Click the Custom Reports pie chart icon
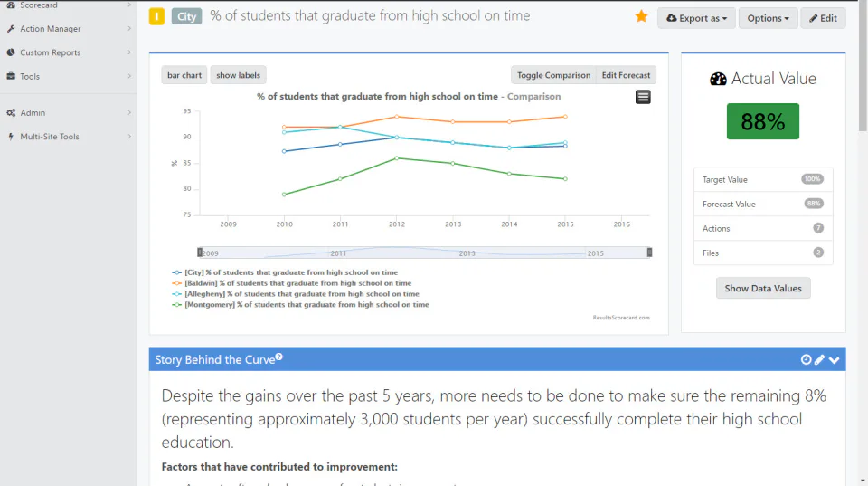 [11, 52]
